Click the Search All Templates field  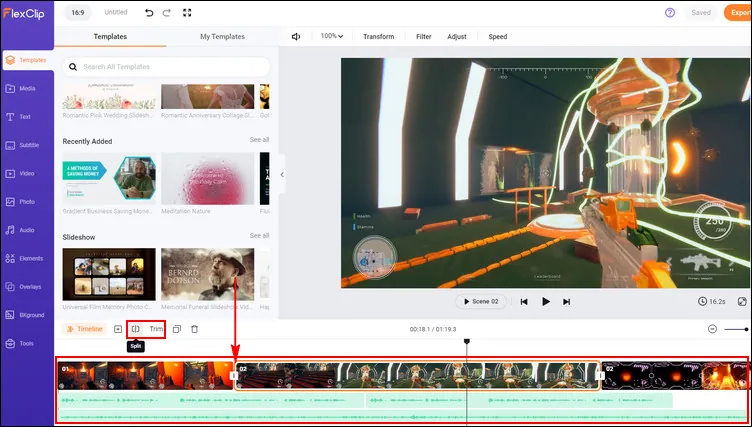pos(166,67)
